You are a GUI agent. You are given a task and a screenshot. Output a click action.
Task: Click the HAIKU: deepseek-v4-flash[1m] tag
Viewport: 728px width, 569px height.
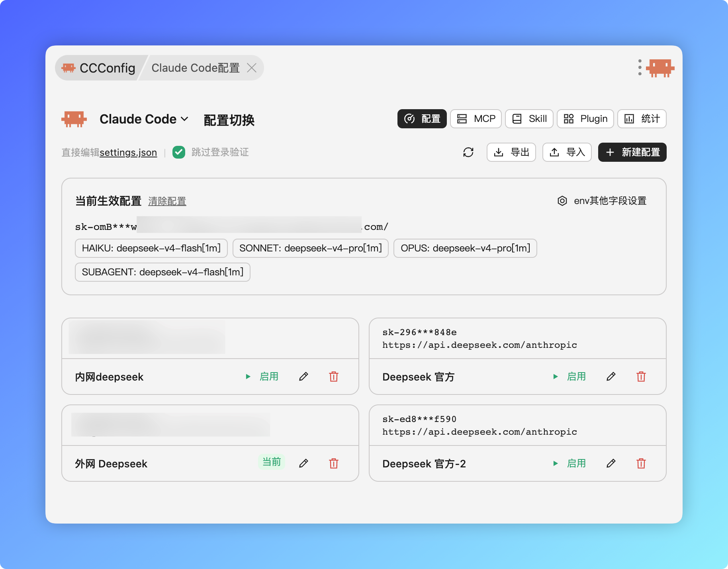click(151, 248)
